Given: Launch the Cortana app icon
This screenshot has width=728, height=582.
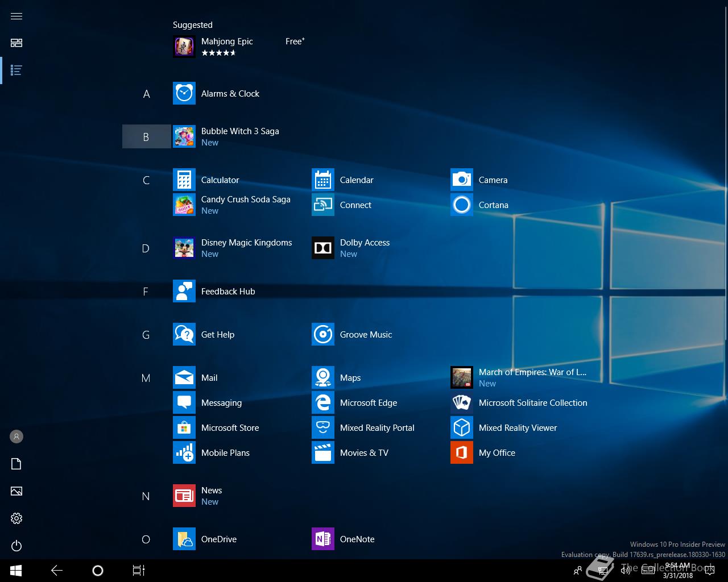Looking at the screenshot, I should click(x=462, y=205).
